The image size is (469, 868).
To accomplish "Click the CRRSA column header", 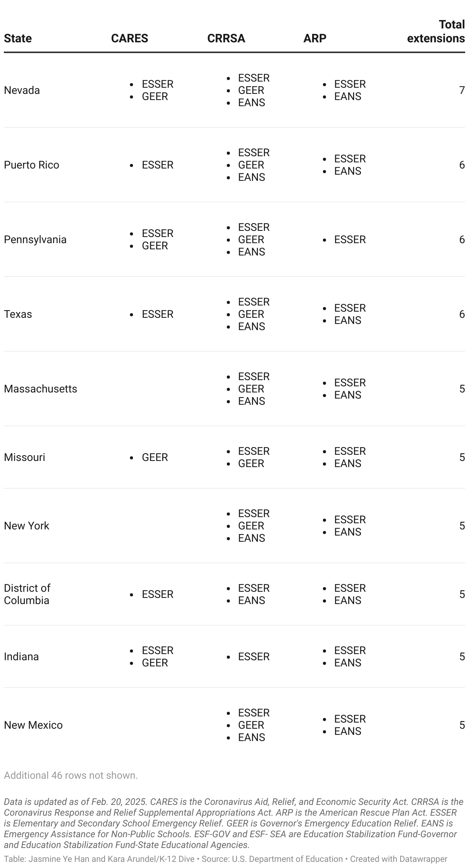I will click(226, 38).
